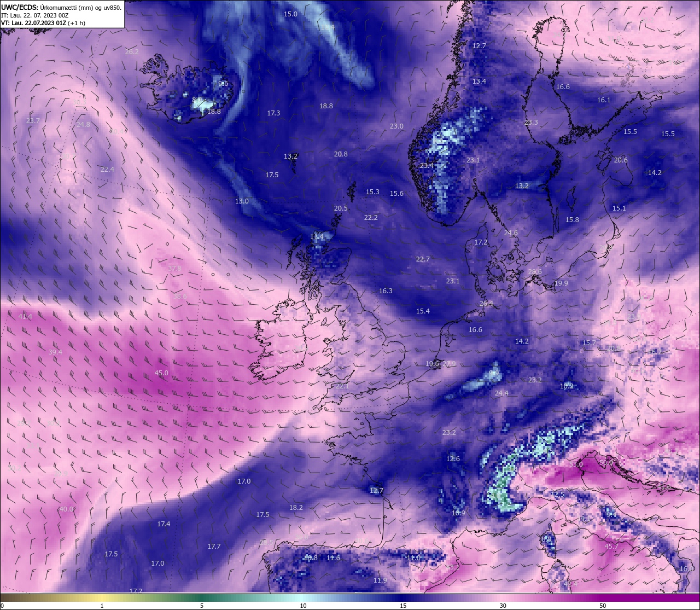Click the 15.0 value at map top

click(x=290, y=14)
